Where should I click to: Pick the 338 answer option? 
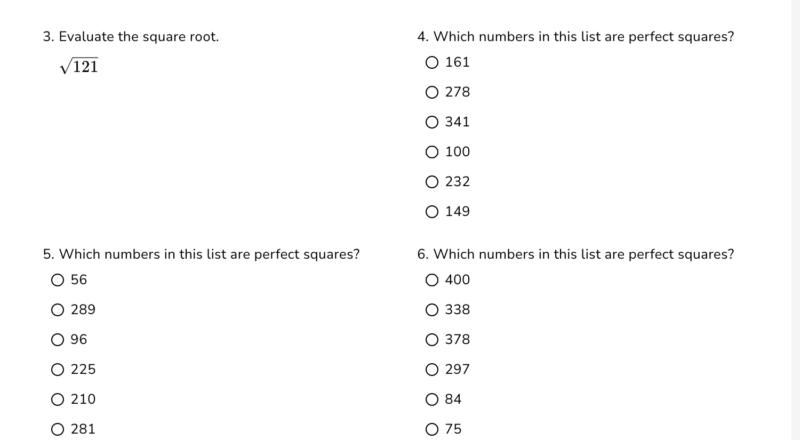coord(432,310)
